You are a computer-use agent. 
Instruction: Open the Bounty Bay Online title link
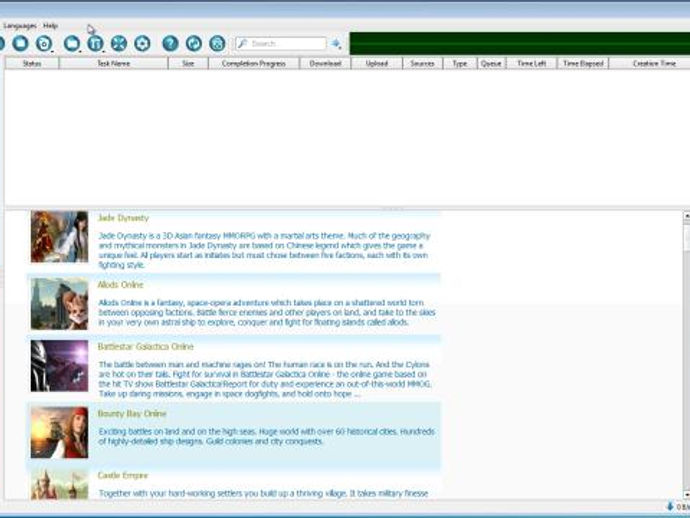coord(132,414)
